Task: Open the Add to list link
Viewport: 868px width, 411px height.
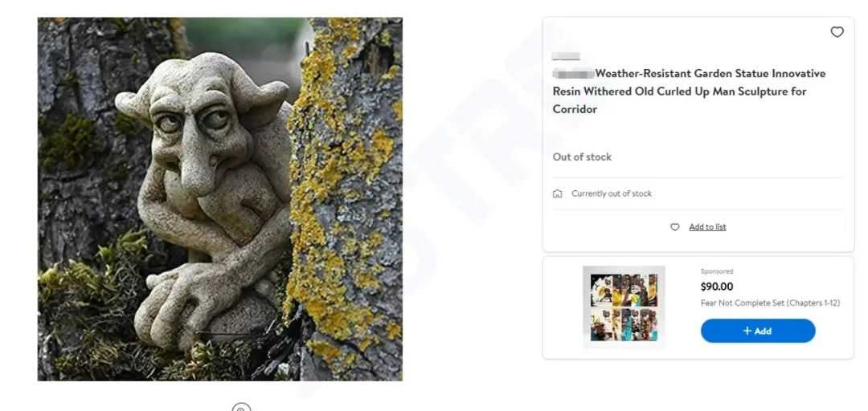Action: click(x=707, y=227)
